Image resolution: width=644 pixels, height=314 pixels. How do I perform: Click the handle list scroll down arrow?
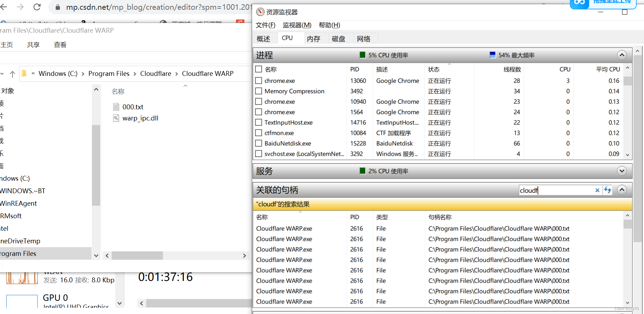[628, 303]
